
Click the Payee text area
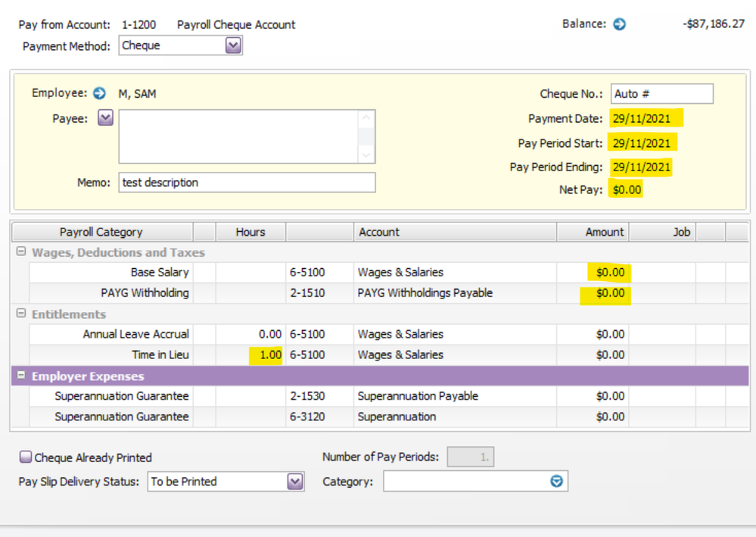pyautogui.click(x=238, y=136)
